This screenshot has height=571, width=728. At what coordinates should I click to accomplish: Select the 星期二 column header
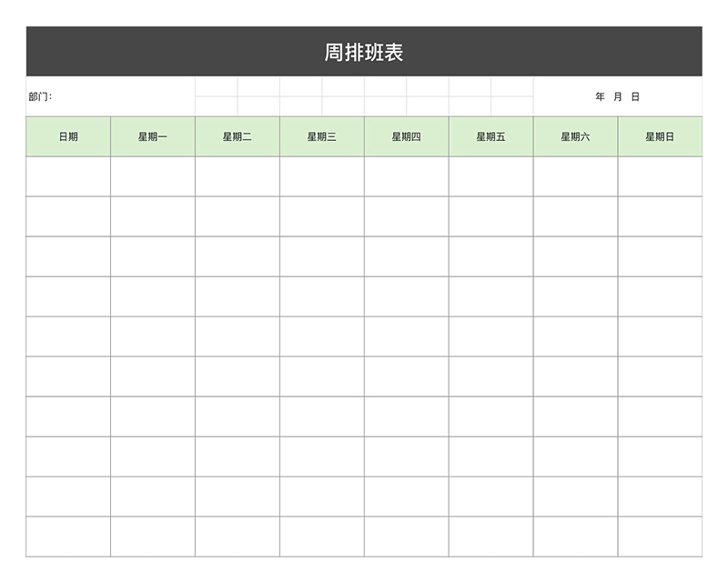pyautogui.click(x=238, y=136)
